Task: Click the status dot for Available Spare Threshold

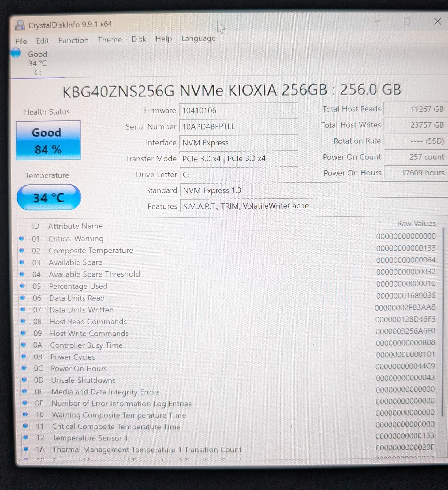Action: [22, 274]
